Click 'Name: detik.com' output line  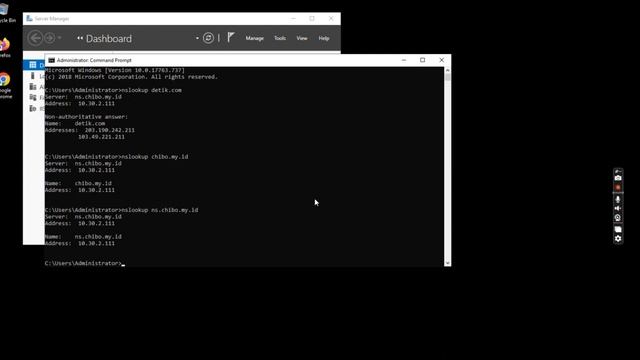click(75, 123)
